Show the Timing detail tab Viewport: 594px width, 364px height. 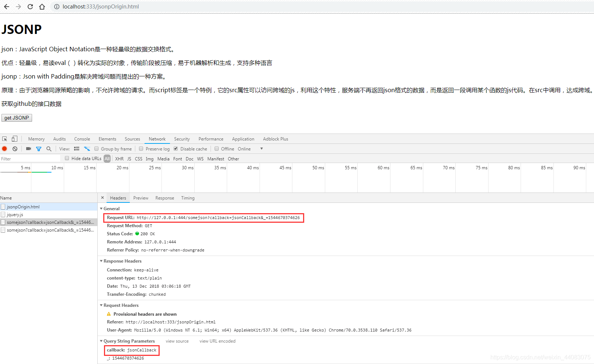(188, 198)
